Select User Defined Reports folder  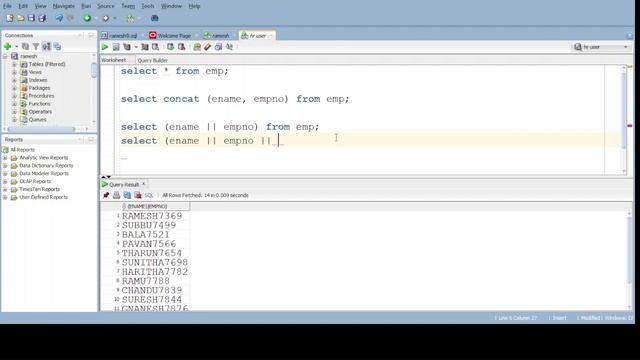point(43,197)
